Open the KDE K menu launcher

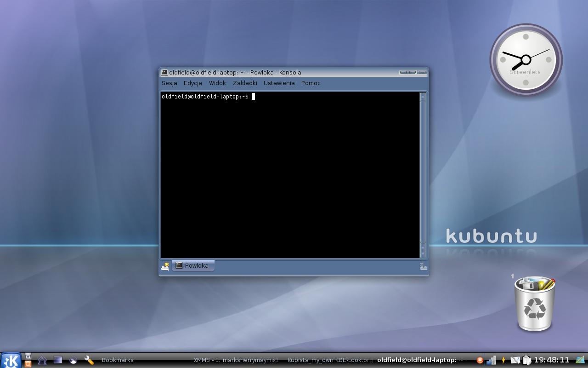(x=11, y=360)
